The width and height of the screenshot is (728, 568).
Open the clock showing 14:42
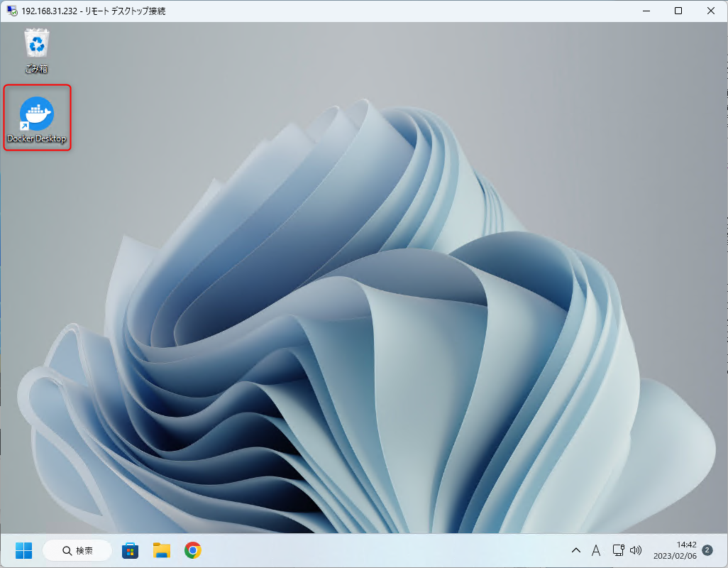[686, 545]
